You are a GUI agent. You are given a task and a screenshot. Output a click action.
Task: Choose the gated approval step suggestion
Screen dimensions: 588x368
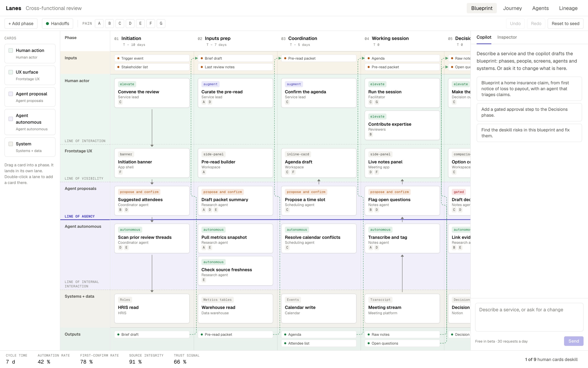[x=529, y=112]
